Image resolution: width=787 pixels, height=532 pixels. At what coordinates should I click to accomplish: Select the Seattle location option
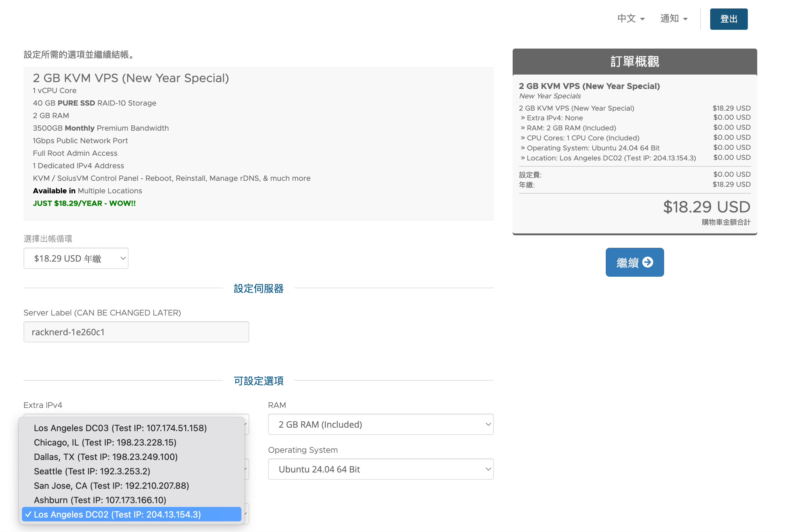click(92, 471)
